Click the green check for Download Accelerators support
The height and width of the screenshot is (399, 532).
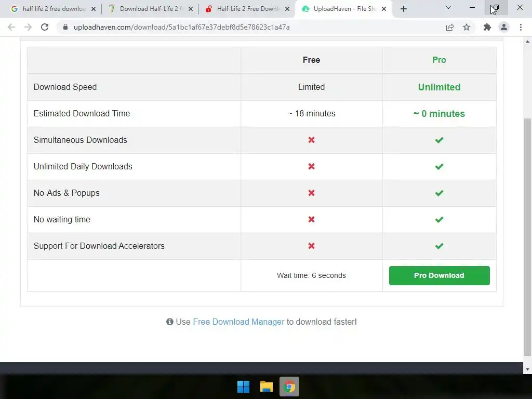click(439, 246)
